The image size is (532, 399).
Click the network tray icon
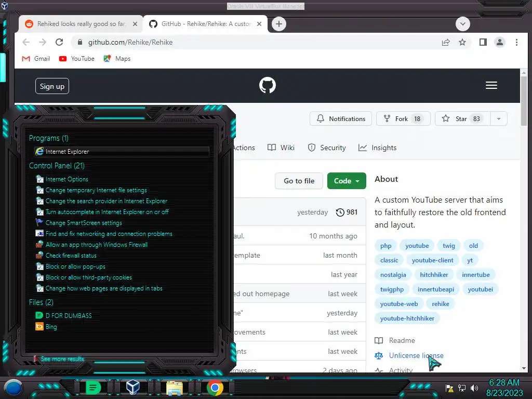click(x=462, y=388)
